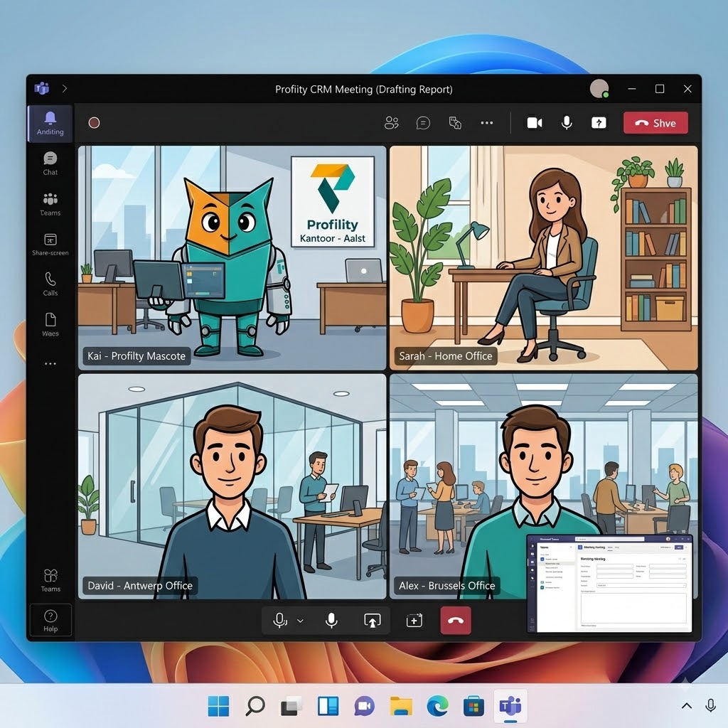Open Microsoft Store on the taskbar
The width and height of the screenshot is (728, 728).
click(x=473, y=706)
